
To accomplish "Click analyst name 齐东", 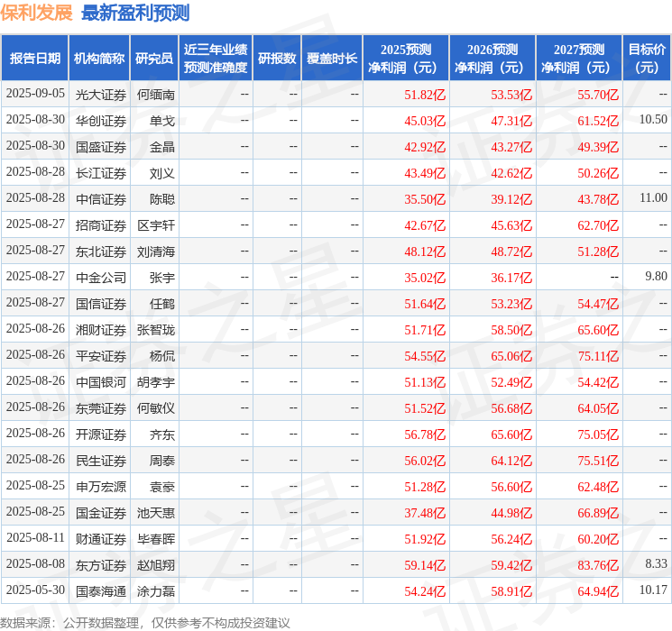I will [x=162, y=434].
